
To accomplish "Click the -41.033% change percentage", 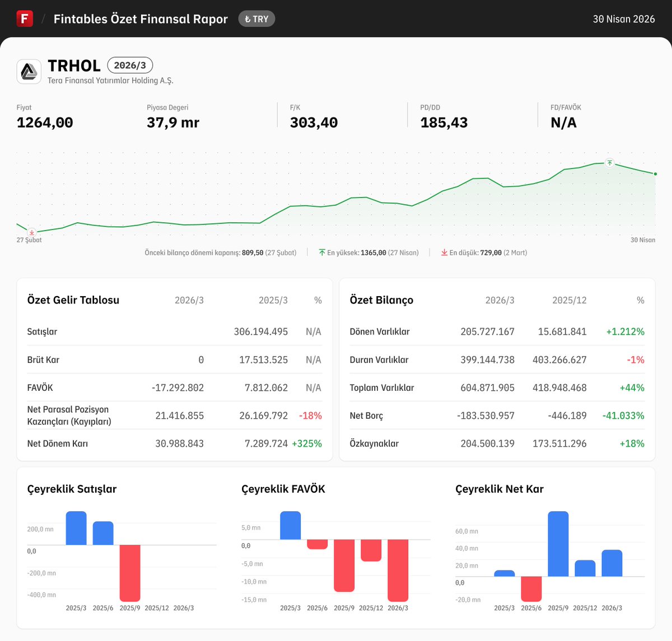I will 623,415.
